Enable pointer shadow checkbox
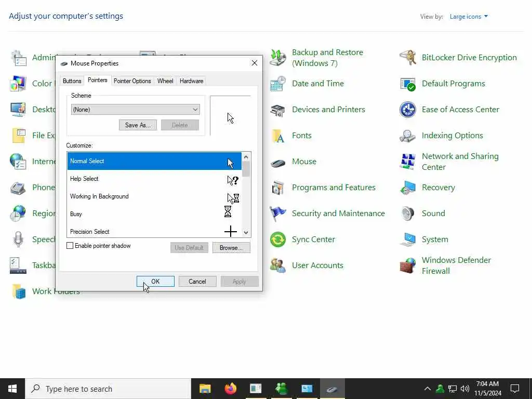 70,246
